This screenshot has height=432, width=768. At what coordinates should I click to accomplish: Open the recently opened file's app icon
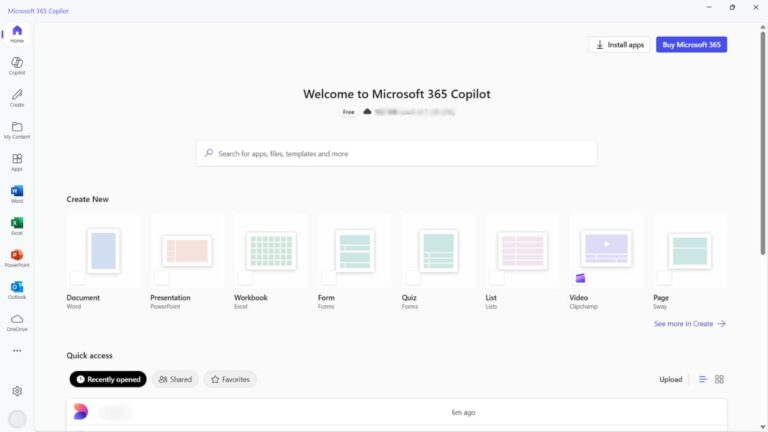tap(81, 412)
